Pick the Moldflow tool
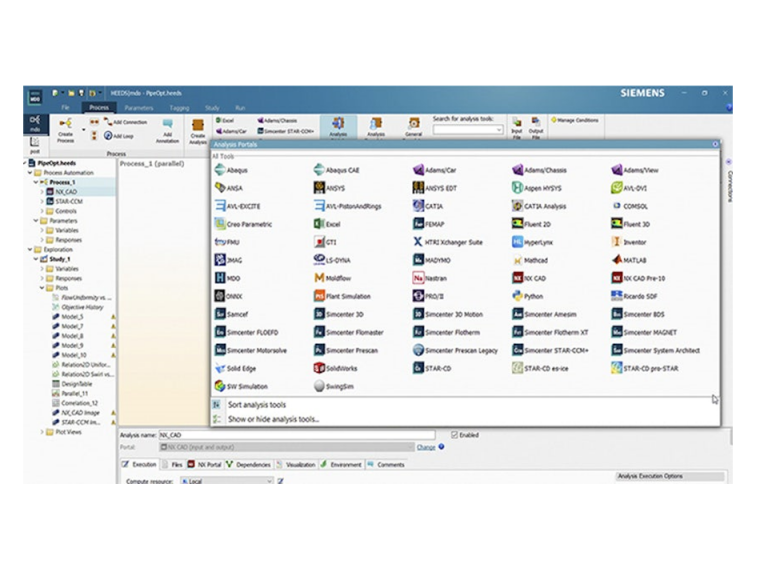Viewport: 768px width, 576px height. 333,278
